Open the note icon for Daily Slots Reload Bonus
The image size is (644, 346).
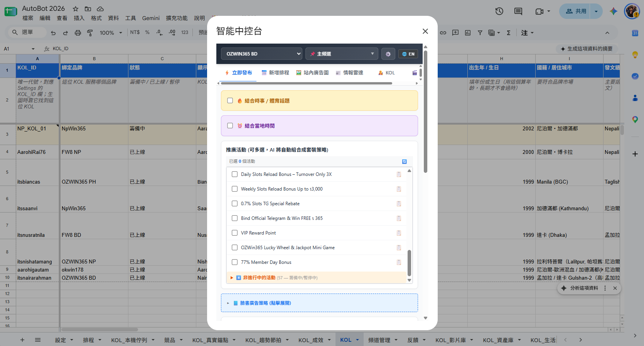coord(399,174)
